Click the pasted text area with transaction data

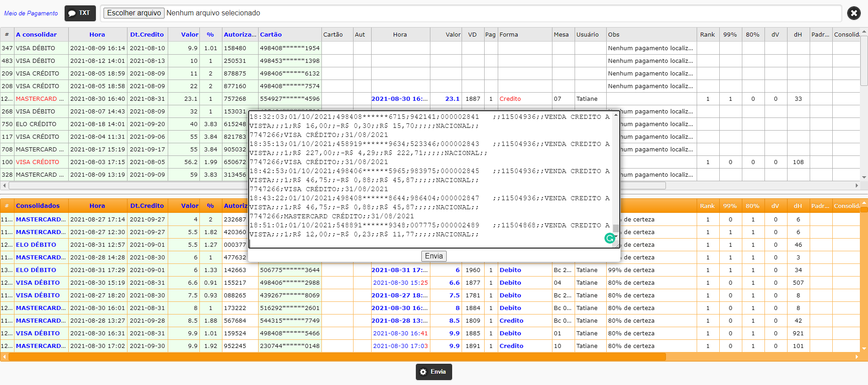click(431, 180)
